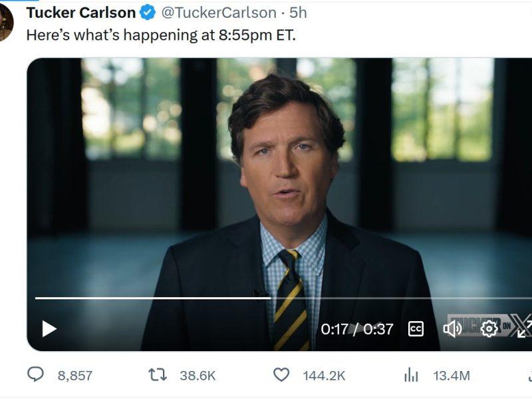Mute the video sound
This screenshot has height=399, width=532.
[x=452, y=329]
